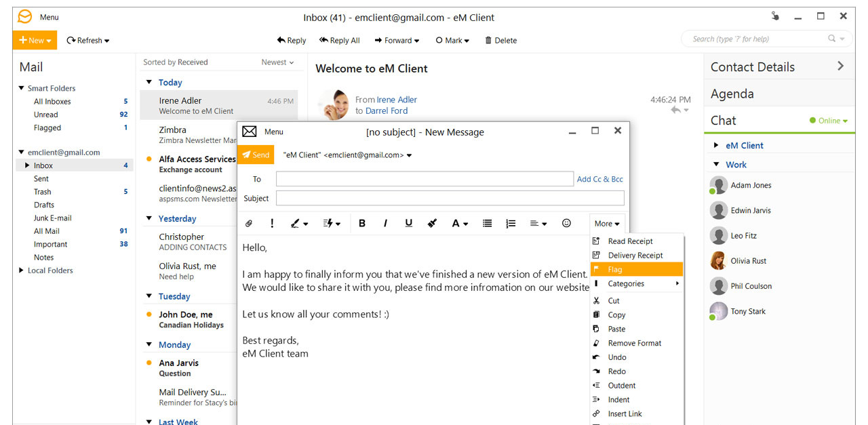Insert a bulleted list

click(x=487, y=223)
